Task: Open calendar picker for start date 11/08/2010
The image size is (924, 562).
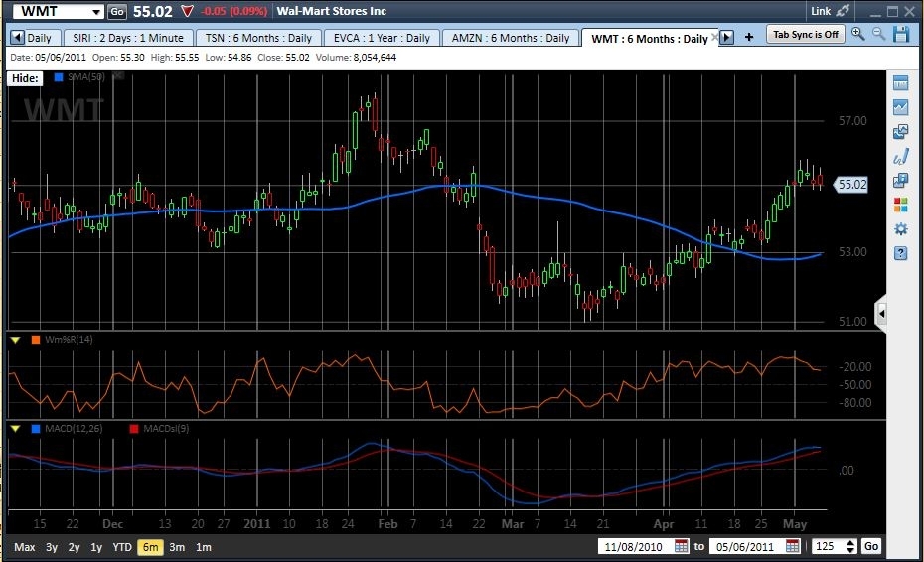Action: coord(681,546)
